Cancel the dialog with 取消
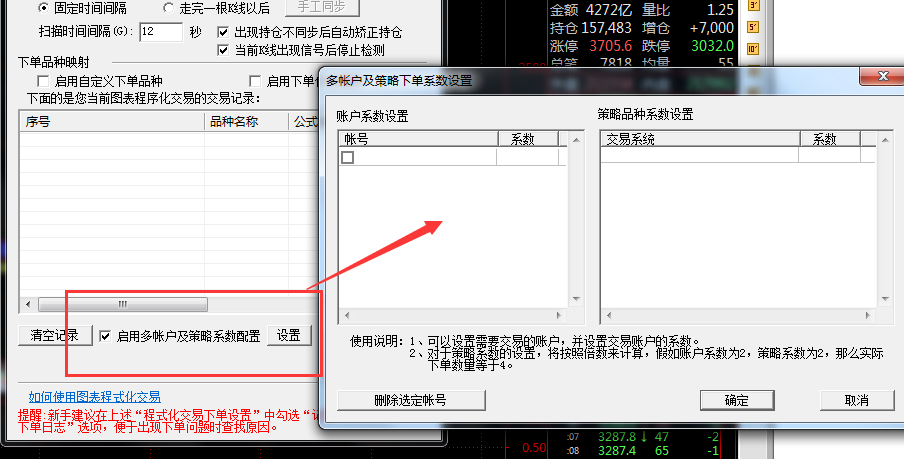 [856, 400]
